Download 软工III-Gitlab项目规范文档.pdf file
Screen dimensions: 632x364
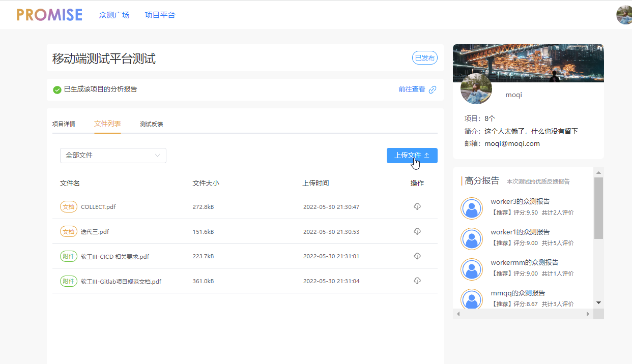[x=417, y=281]
